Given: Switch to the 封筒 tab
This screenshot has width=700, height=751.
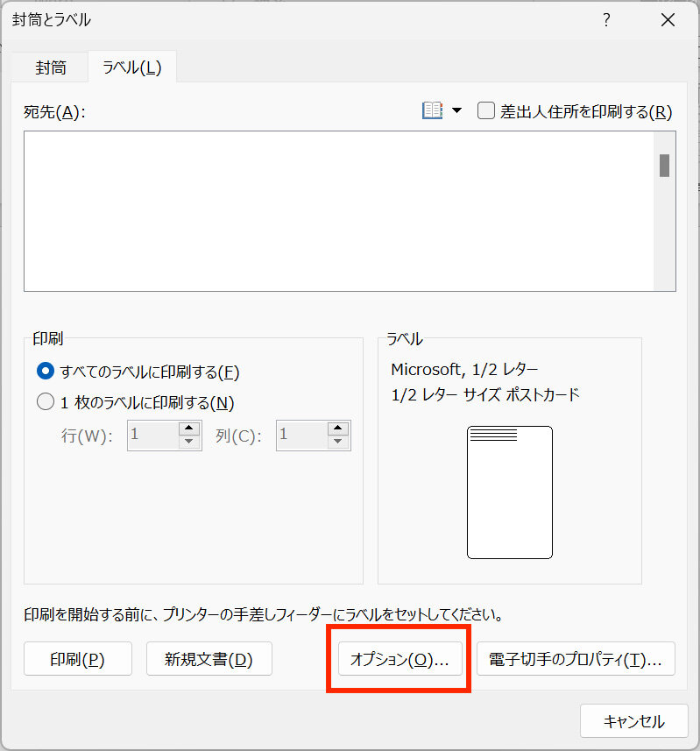Looking at the screenshot, I should [x=50, y=67].
